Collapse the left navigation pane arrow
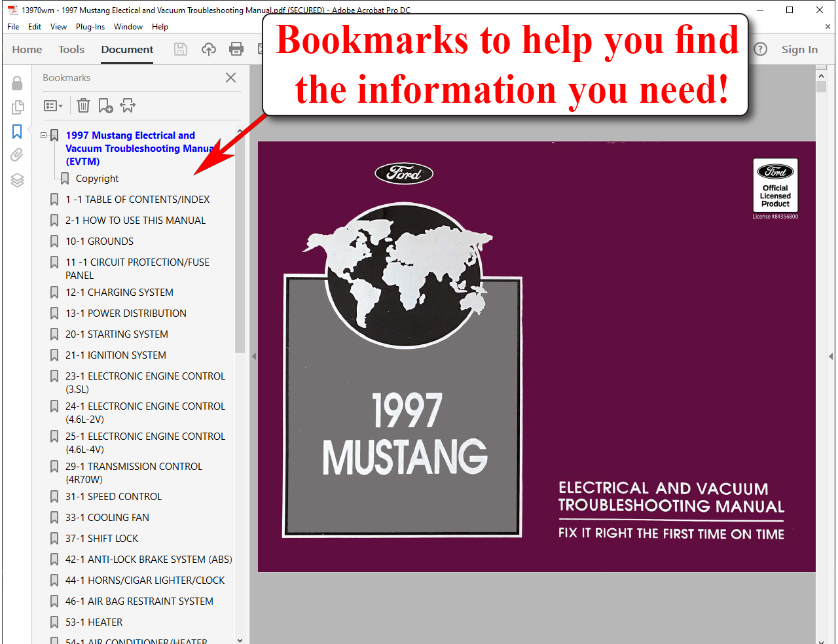 (x=254, y=356)
